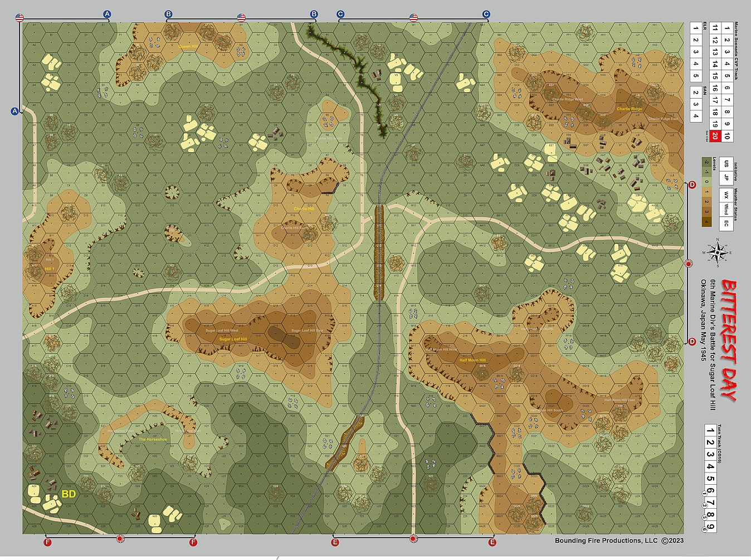This screenshot has height=560, width=751.
Task: Click box 15 on the Marine CVP Track
Action: coord(714,76)
